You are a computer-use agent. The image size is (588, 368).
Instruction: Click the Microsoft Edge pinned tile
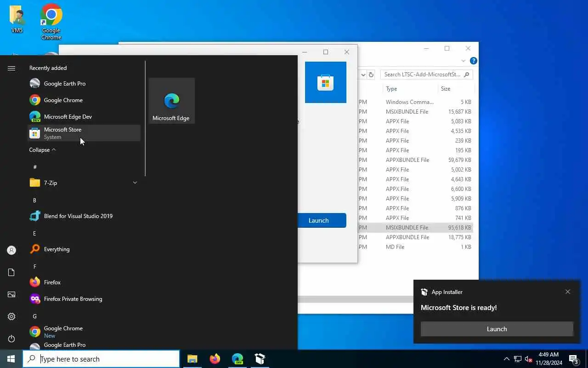[172, 101]
